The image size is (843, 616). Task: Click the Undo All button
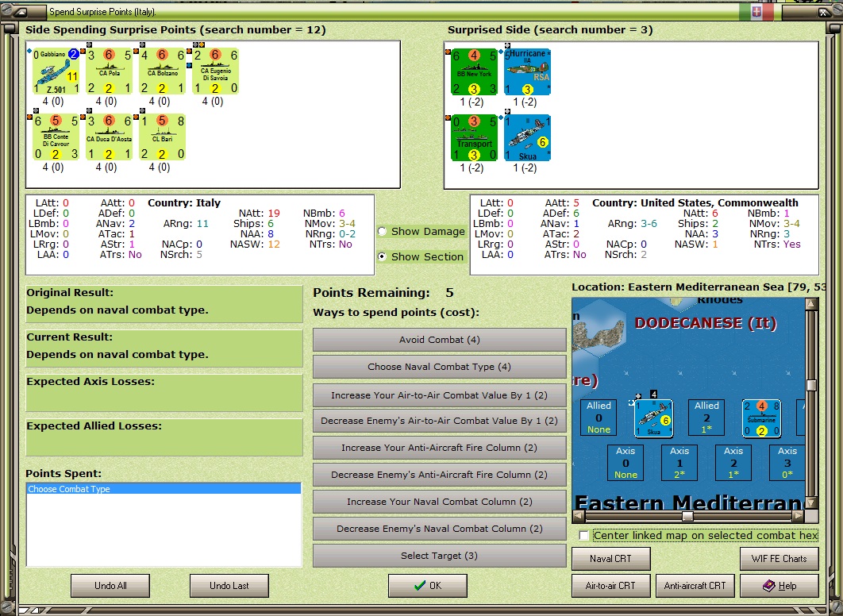(110, 586)
